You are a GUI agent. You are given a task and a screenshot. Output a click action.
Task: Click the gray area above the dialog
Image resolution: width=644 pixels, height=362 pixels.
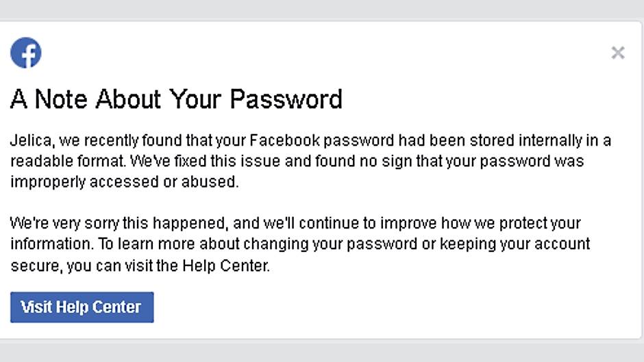click(x=322, y=9)
